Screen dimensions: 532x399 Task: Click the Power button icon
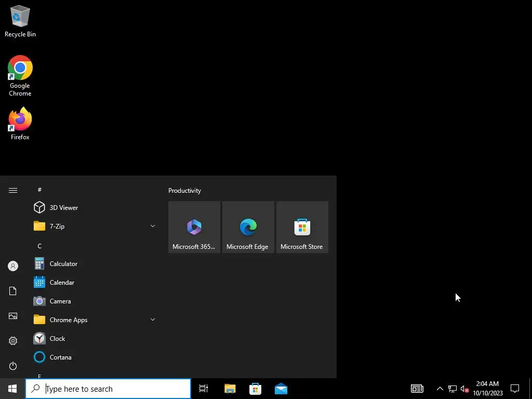(x=13, y=366)
